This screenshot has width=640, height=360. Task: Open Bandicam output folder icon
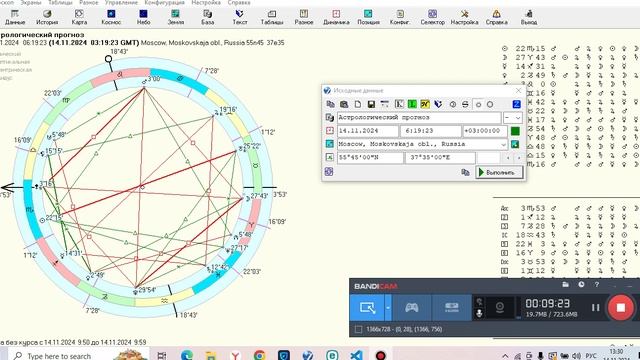(x=565, y=284)
